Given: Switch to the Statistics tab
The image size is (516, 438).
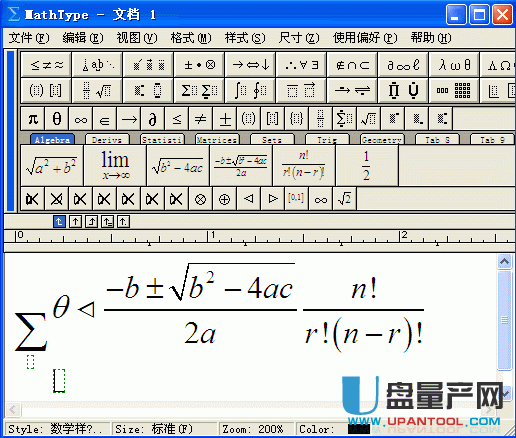Looking at the screenshot, I should coord(162,140).
